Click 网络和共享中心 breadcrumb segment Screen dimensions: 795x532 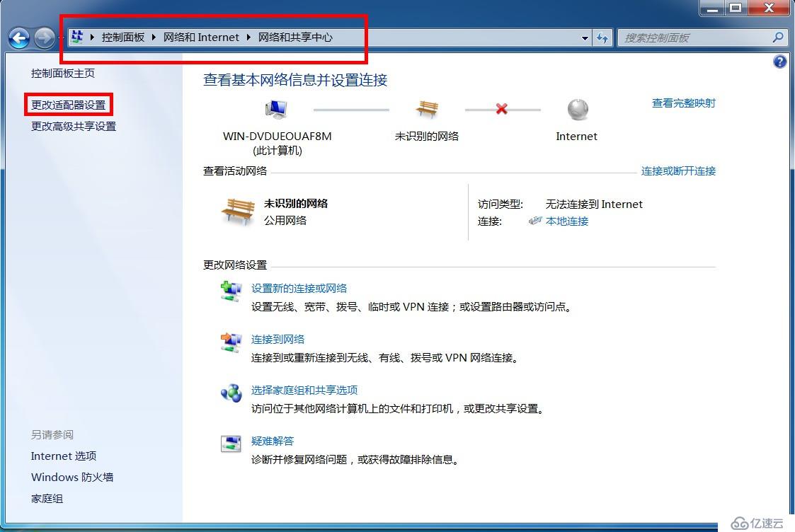click(296, 37)
